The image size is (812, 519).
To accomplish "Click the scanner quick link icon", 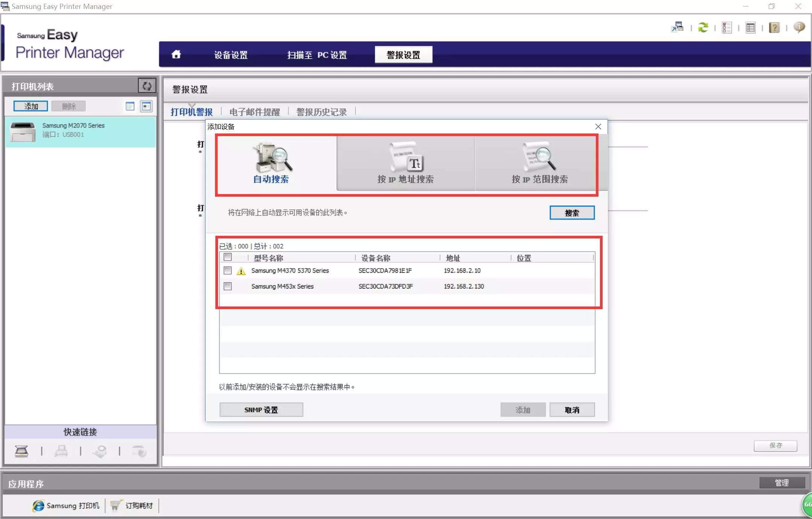I will (x=21, y=451).
